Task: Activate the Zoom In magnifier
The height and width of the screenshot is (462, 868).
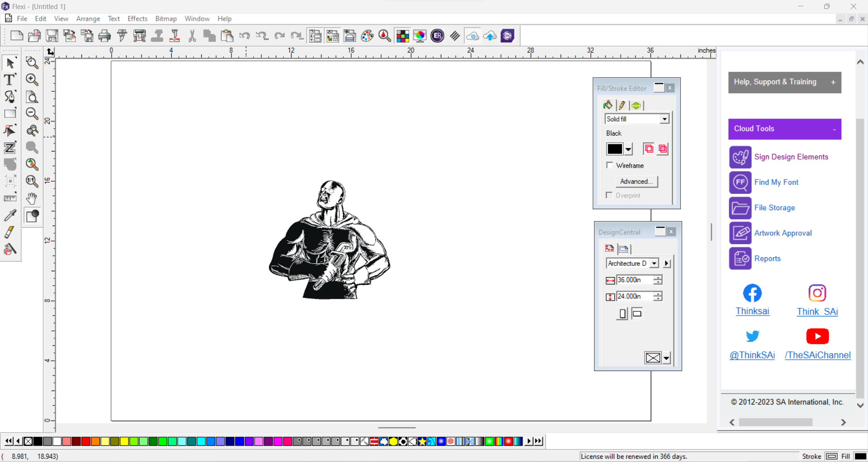Action: coord(32,80)
